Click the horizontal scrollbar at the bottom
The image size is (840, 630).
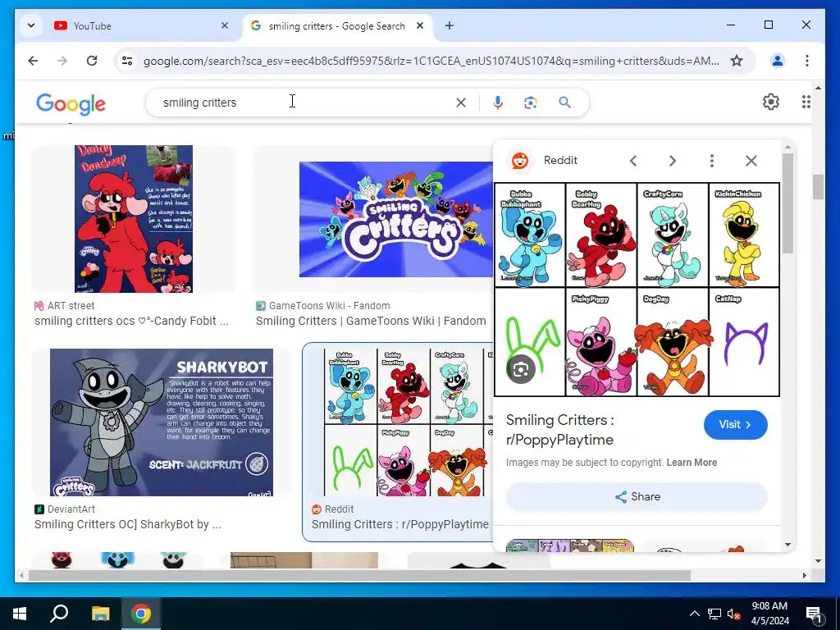pyautogui.click(x=359, y=575)
